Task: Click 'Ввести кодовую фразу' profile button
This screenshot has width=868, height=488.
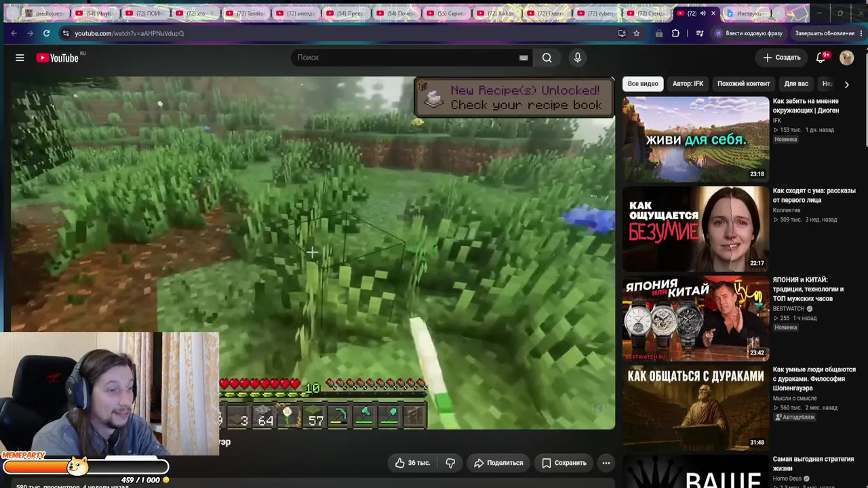Action: (x=749, y=33)
